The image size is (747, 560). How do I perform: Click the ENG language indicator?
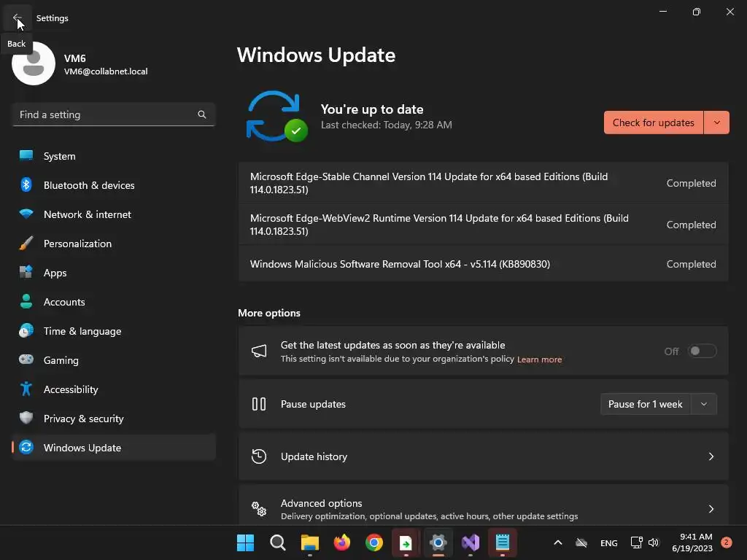pyautogui.click(x=609, y=542)
